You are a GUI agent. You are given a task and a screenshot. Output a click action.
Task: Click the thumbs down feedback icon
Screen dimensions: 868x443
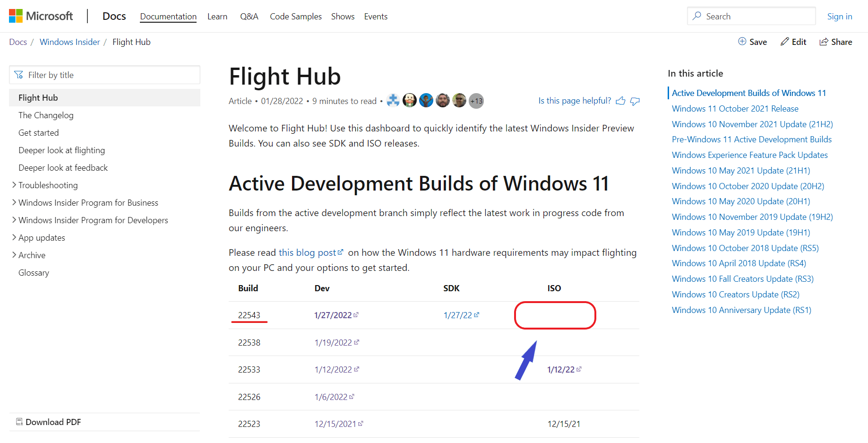635,101
